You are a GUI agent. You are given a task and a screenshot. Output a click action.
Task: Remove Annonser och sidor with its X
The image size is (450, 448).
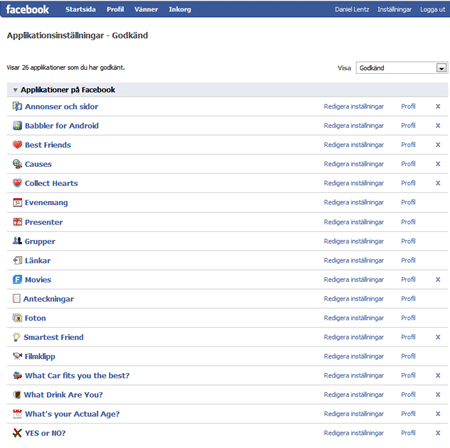point(438,106)
